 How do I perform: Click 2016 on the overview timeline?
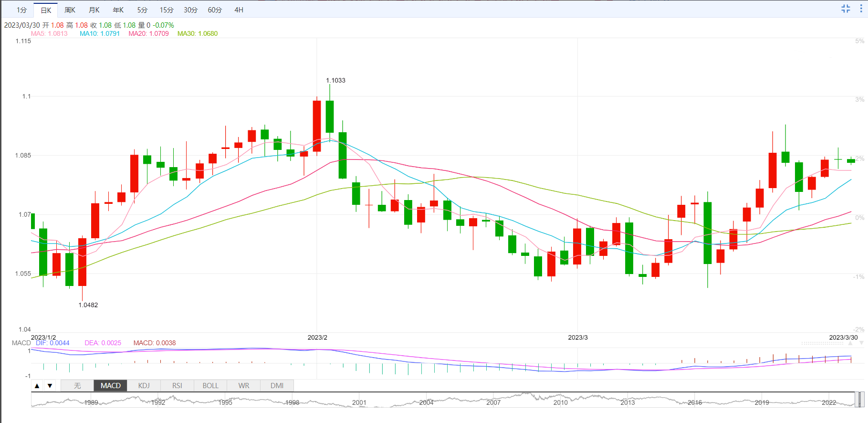695,402
